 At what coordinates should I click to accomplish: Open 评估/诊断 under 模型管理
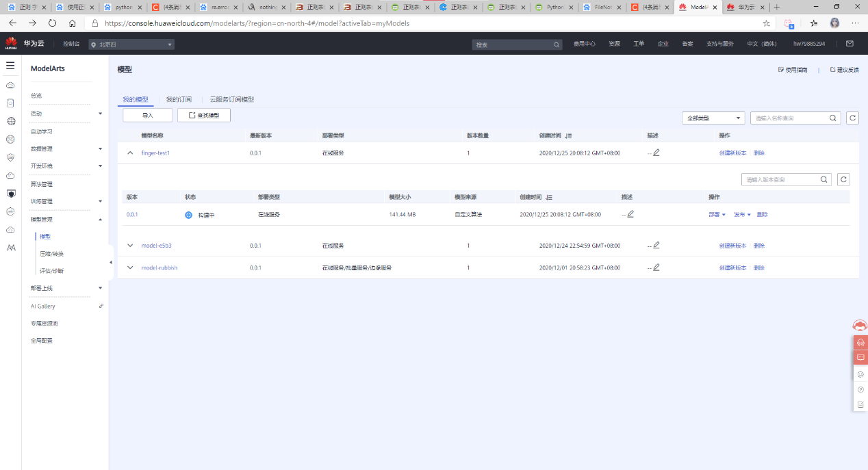pos(51,271)
